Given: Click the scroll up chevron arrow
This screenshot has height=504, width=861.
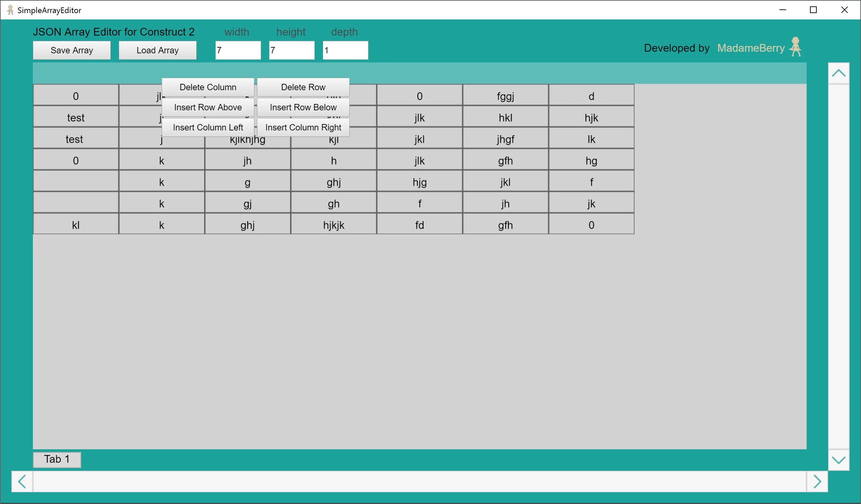Looking at the screenshot, I should (x=839, y=73).
